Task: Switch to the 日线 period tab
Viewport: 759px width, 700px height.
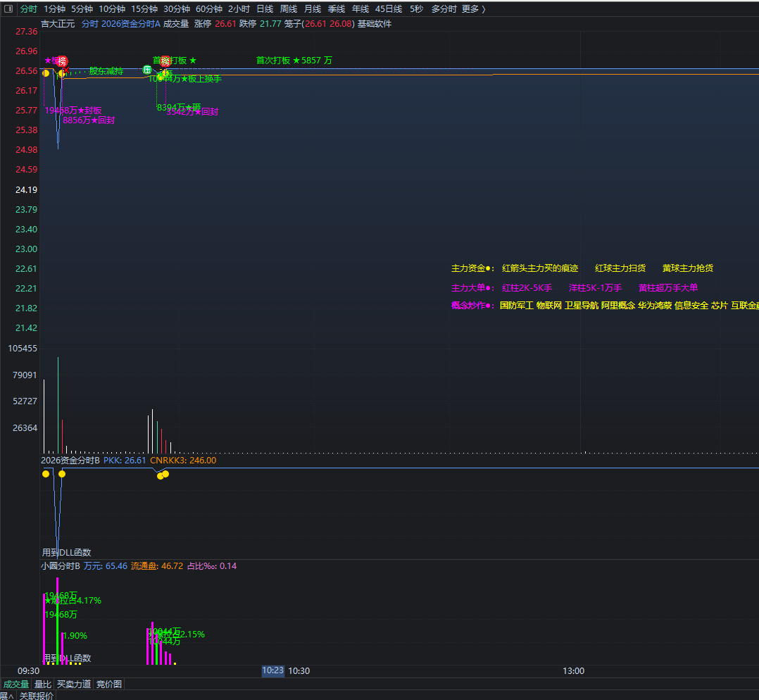Action: click(265, 8)
